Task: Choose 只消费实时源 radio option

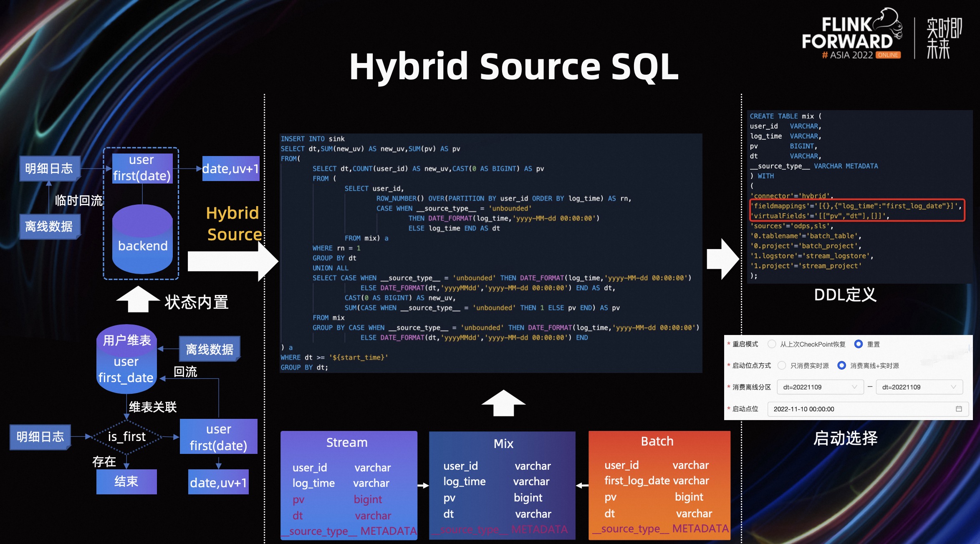Action: 782,365
